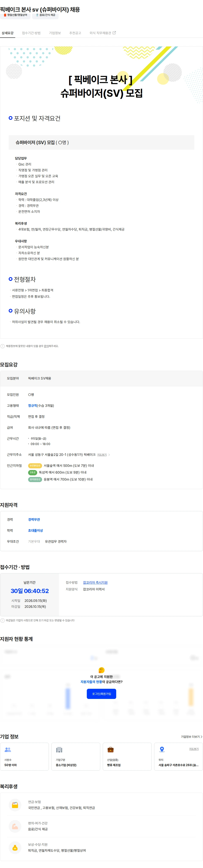Screen dimensions: 203x868
Task: Click the 빵류 제조업 industry text
Action: pos(114,765)
